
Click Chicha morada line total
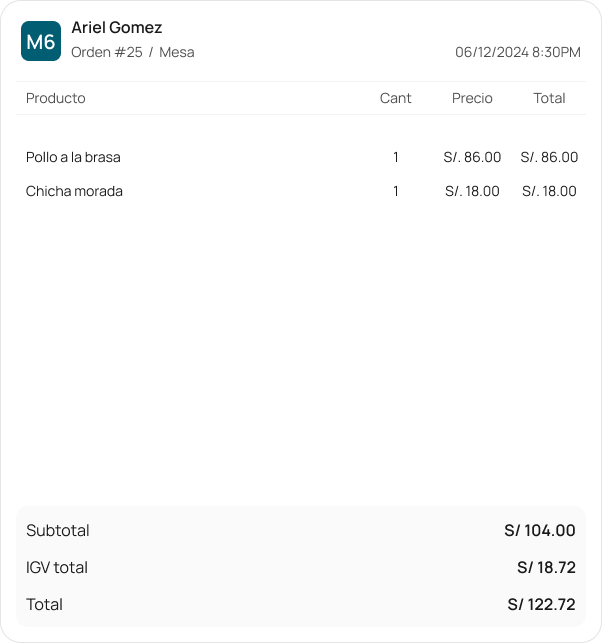549,191
